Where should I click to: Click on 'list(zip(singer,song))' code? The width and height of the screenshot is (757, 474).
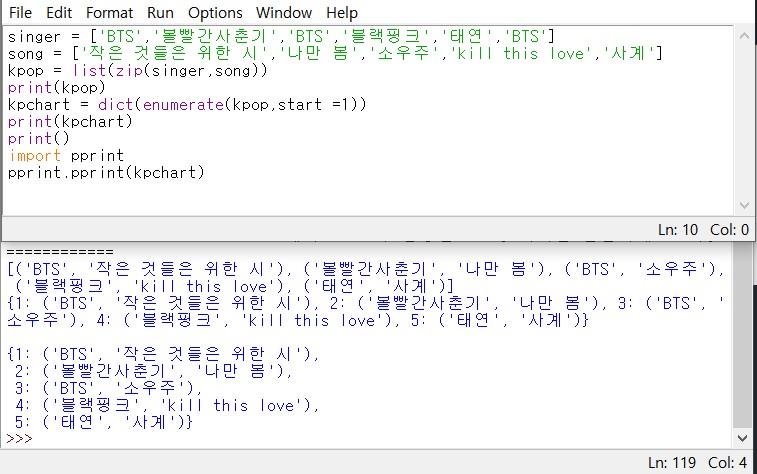(170, 70)
